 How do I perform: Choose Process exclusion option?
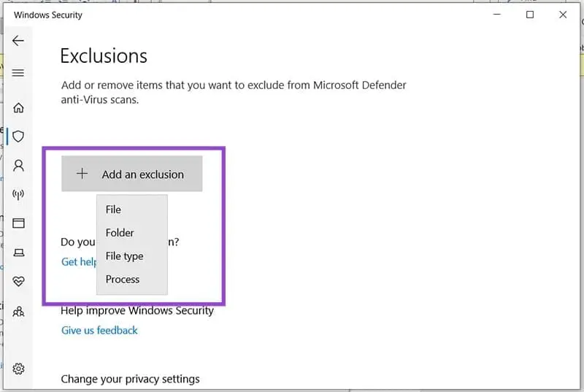pos(122,280)
